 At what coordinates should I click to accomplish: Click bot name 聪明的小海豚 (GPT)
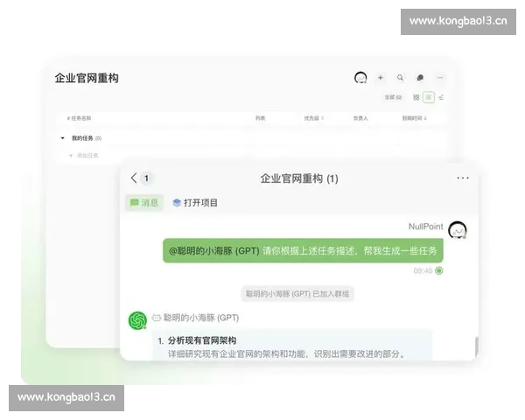(201, 318)
